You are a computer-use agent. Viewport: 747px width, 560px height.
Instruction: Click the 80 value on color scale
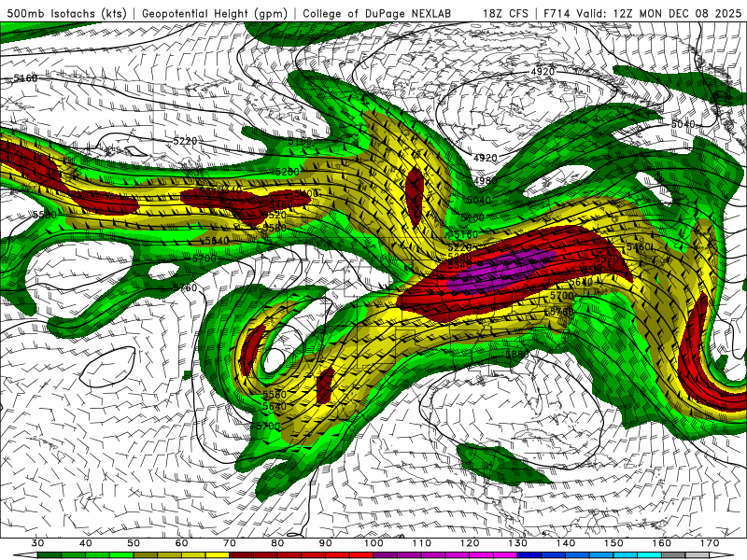(277, 543)
